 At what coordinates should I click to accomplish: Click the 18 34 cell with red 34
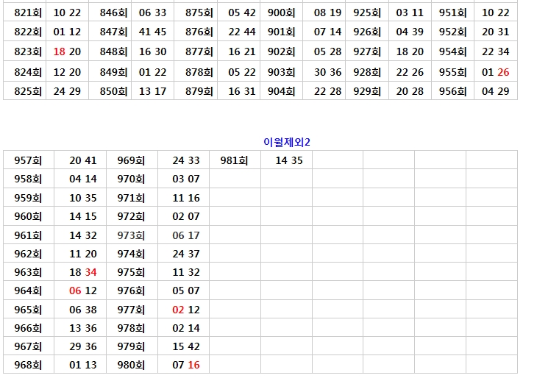point(83,272)
